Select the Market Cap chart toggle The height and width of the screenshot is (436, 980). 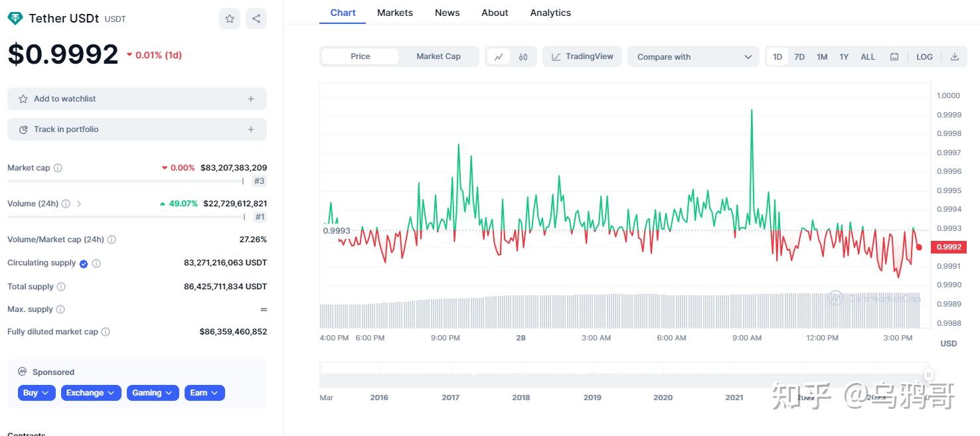click(438, 56)
